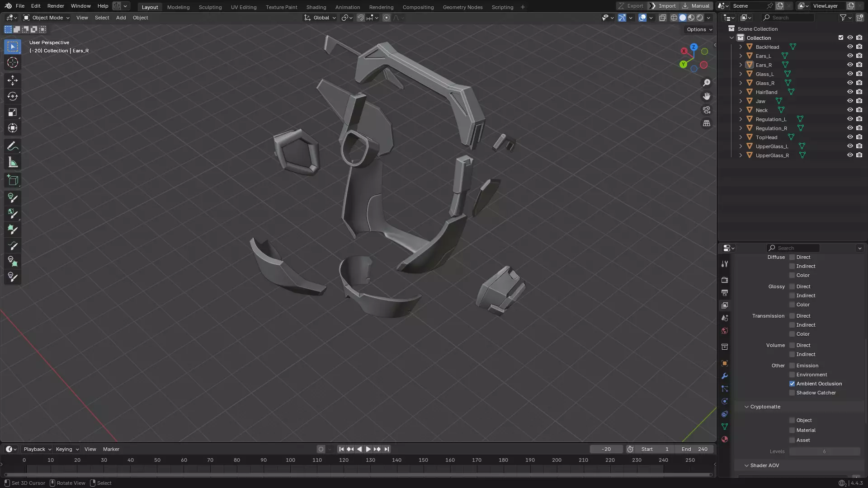868x488 pixels.
Task: Click the Manual button
Action: 696,6
